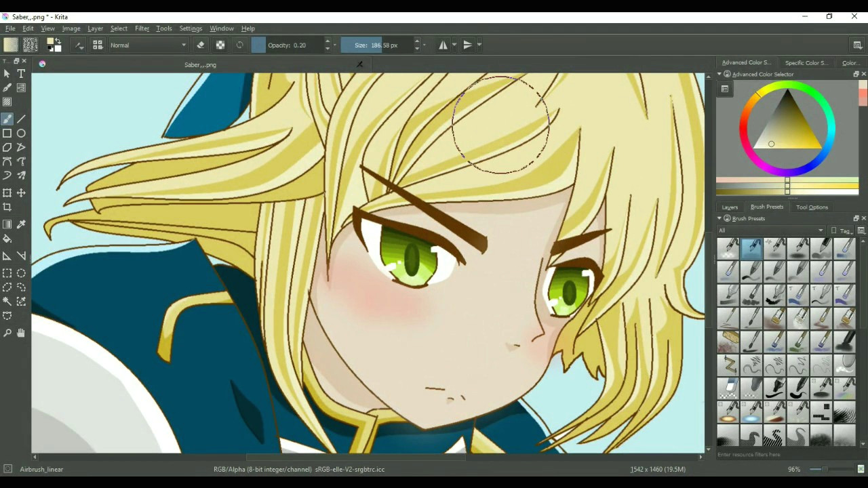The image size is (868, 488).
Task: Select the Zoom magnifier tool
Action: [7, 333]
